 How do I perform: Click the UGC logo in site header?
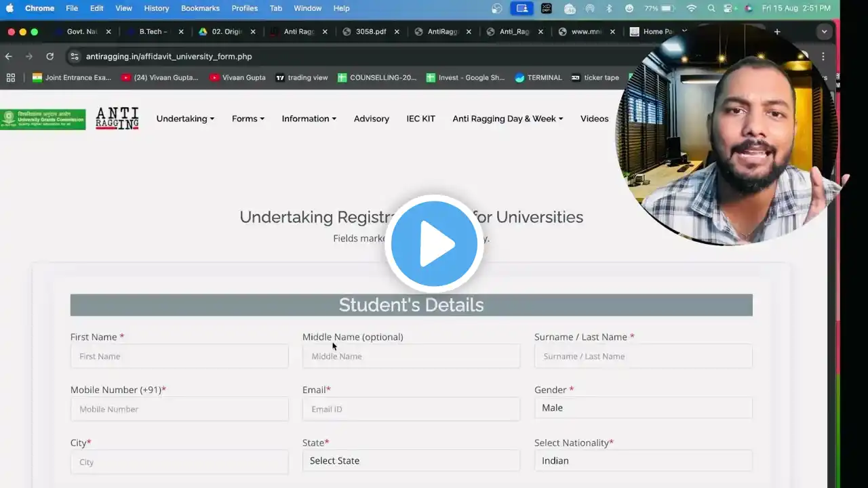click(43, 119)
